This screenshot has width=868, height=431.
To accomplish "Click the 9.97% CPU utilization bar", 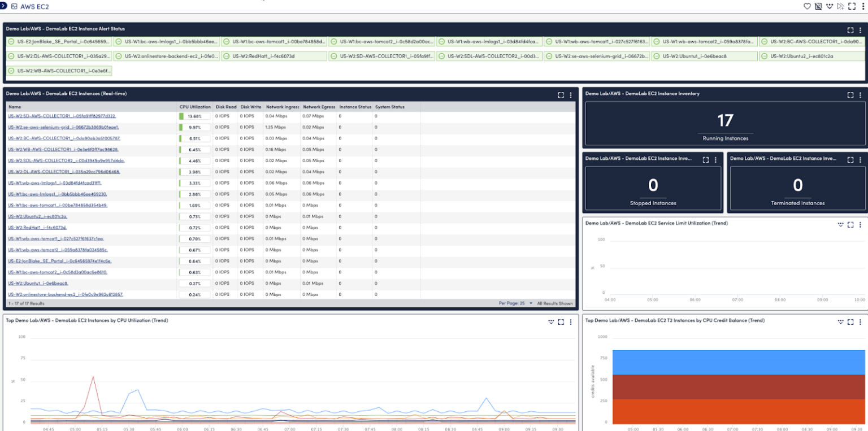I will point(195,127).
